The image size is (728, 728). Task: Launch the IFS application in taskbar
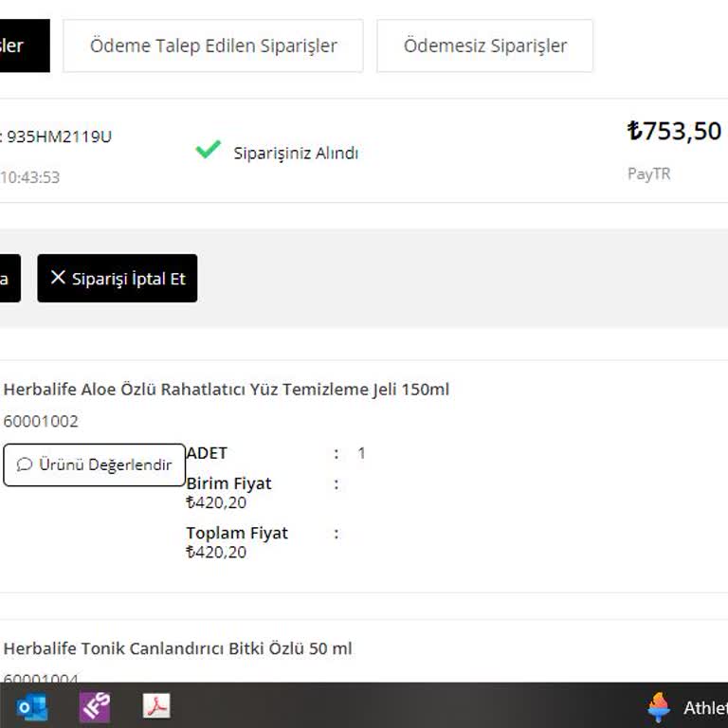pos(95,707)
